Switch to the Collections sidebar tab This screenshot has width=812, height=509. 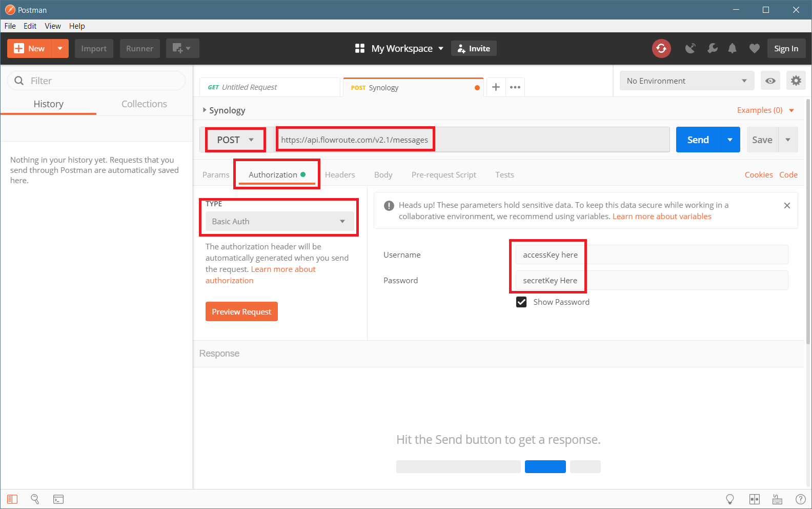(x=144, y=104)
